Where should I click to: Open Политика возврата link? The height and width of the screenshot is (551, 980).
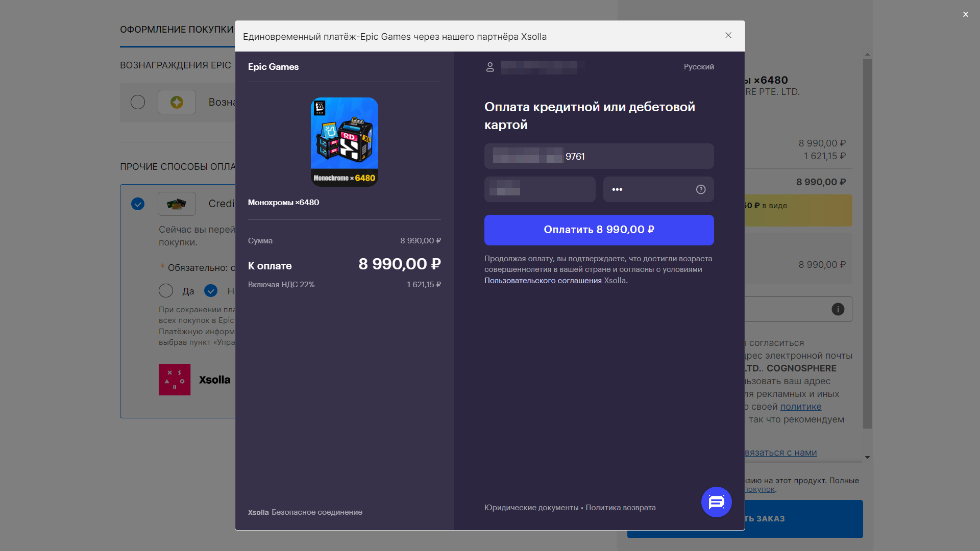[620, 508]
